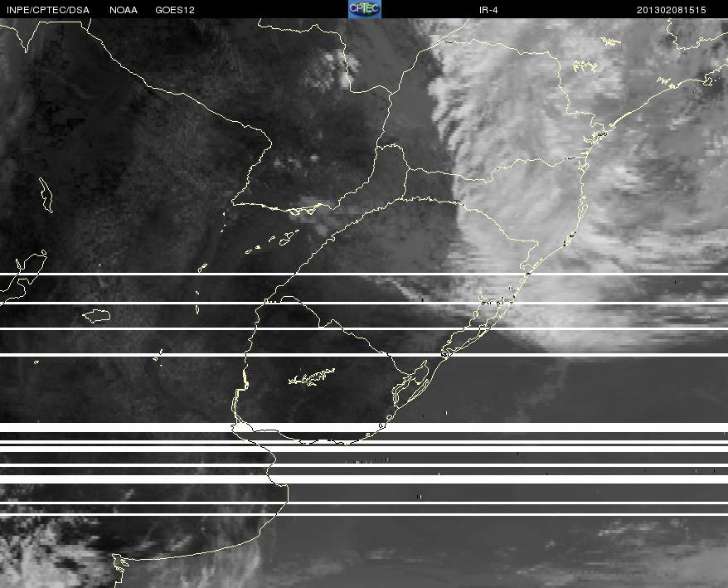Screen dimensions: 728x588
Task: Click the NOAA label in header
Action: tap(124, 10)
